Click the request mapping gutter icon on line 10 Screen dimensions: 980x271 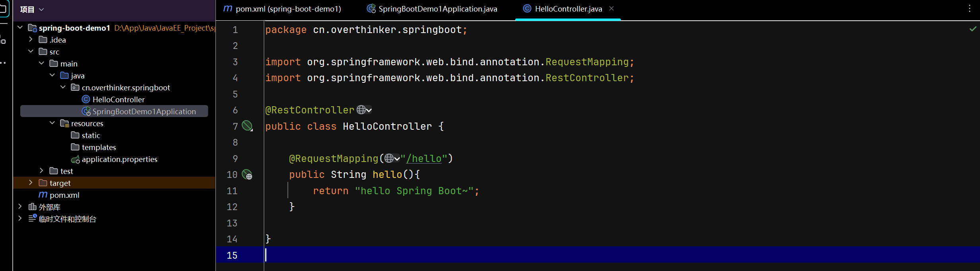click(x=247, y=174)
